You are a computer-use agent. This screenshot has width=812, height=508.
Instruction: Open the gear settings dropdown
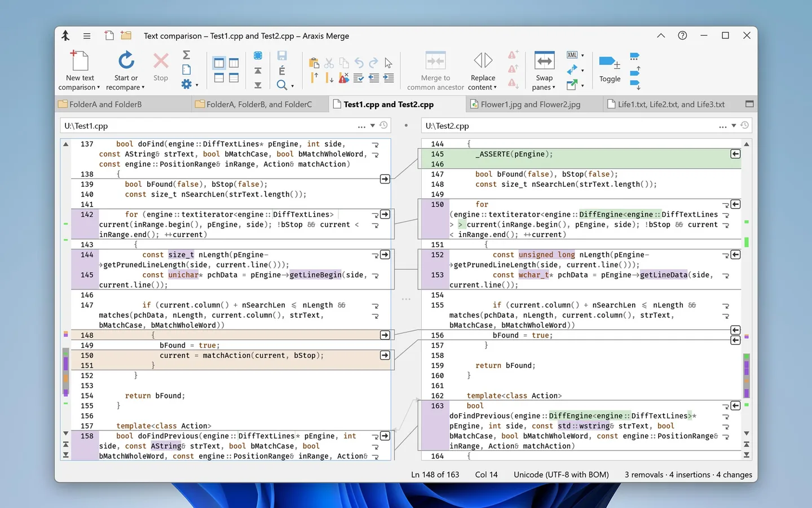pyautogui.click(x=197, y=85)
